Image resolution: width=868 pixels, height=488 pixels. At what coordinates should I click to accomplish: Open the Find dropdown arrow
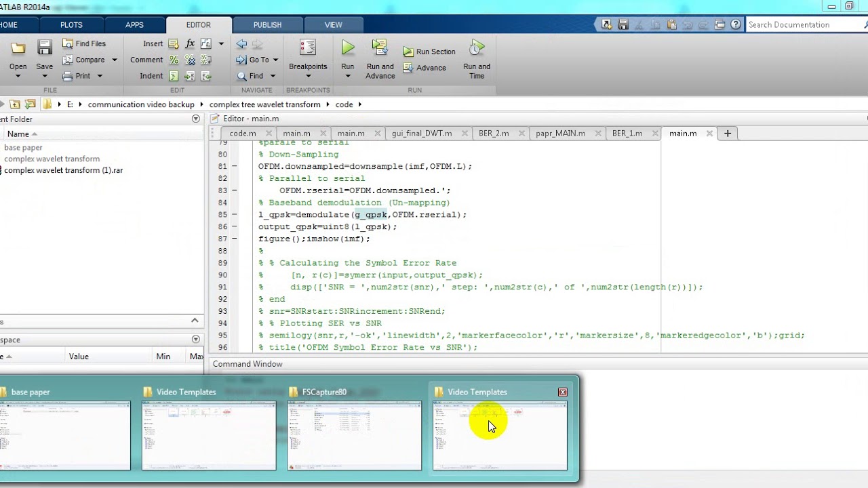273,76
